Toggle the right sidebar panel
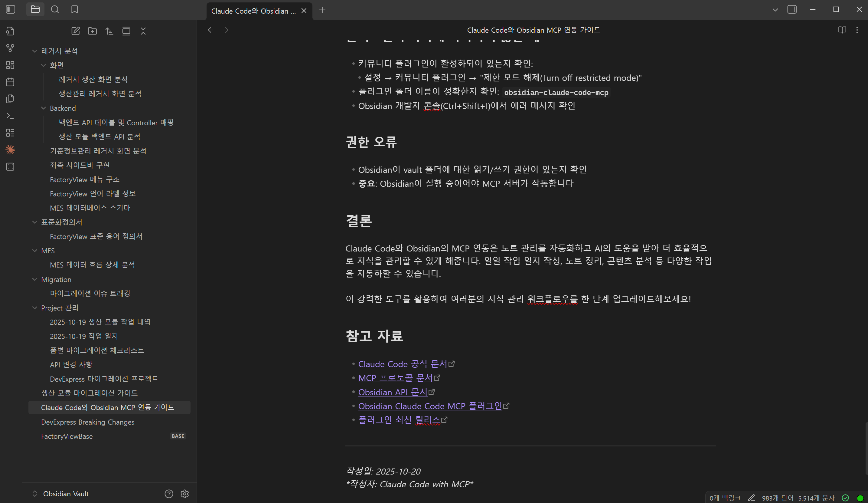The width and height of the screenshot is (868, 503). tap(792, 10)
